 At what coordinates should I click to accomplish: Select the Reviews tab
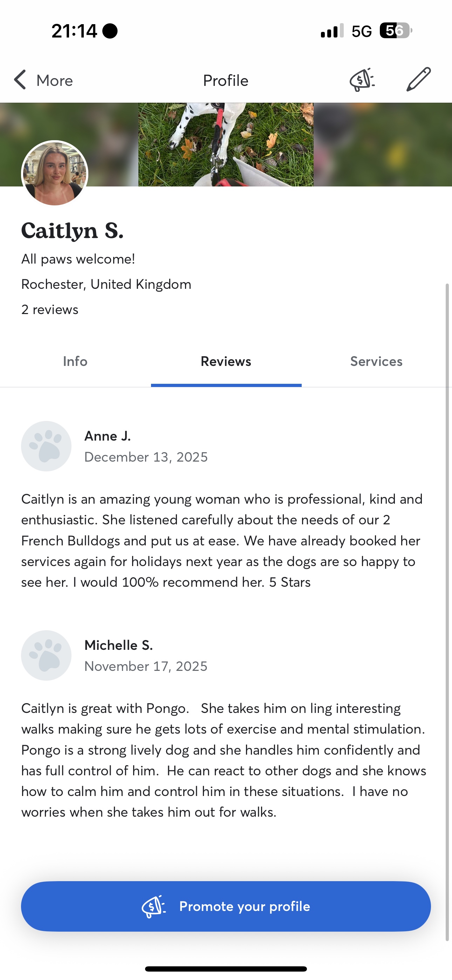[226, 361]
